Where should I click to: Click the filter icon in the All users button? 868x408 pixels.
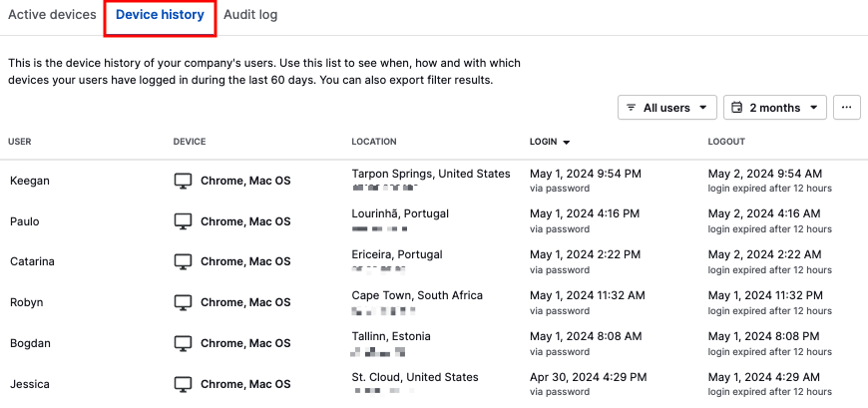(631, 108)
